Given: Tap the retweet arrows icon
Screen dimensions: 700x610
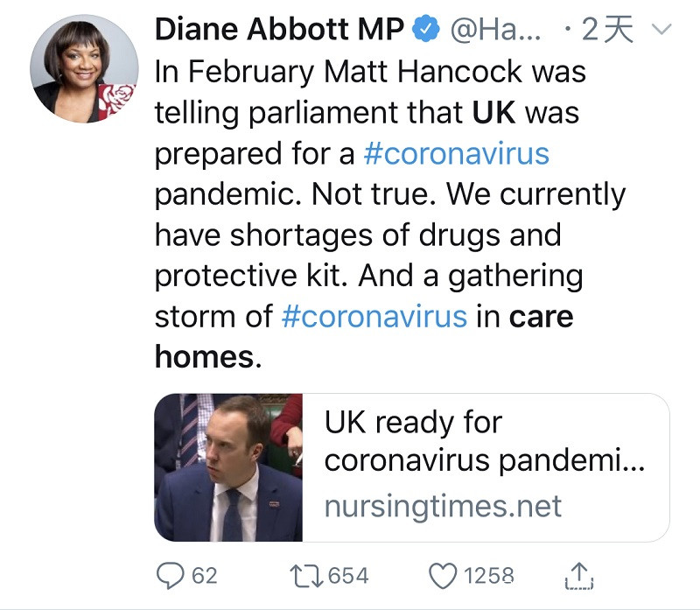Looking at the screenshot, I should pyautogui.click(x=306, y=575).
